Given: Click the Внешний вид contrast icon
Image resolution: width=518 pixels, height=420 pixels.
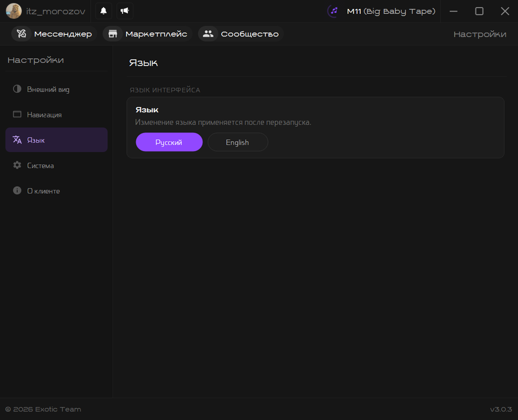Looking at the screenshot, I should tap(17, 89).
